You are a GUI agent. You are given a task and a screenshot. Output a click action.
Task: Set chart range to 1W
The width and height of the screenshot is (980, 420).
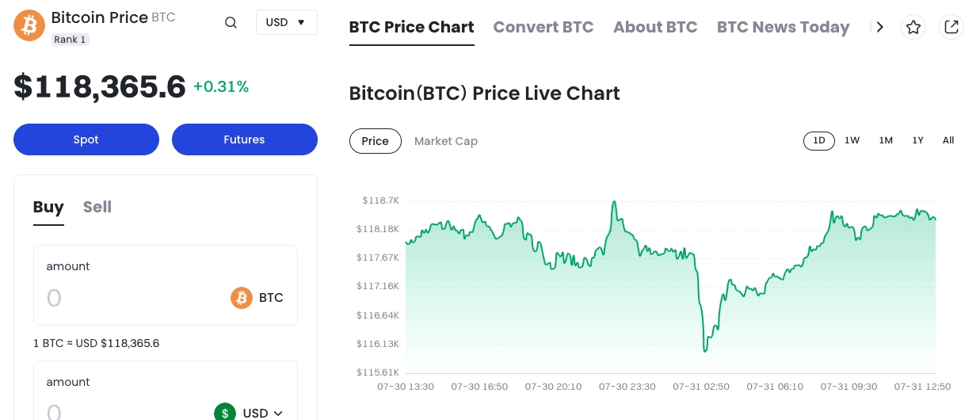[x=852, y=140]
